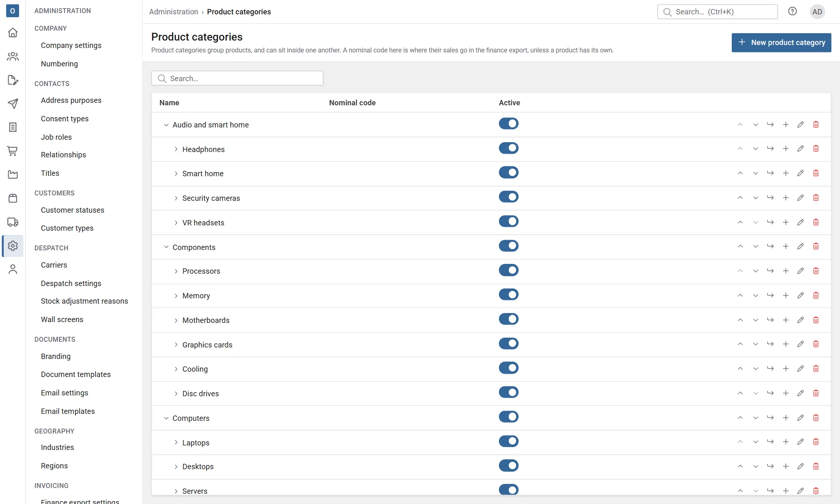Screen dimensions: 840x504
Task: Click the Nominal code column header
Action: 352,103
